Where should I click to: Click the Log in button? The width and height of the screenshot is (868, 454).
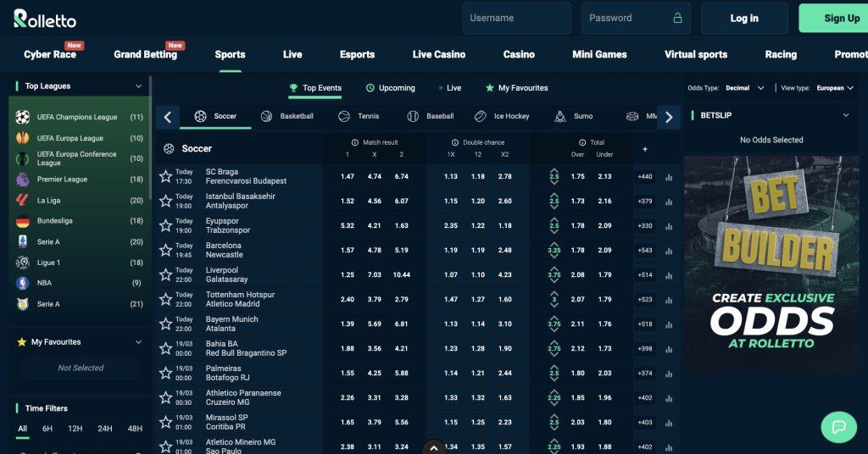click(x=744, y=19)
